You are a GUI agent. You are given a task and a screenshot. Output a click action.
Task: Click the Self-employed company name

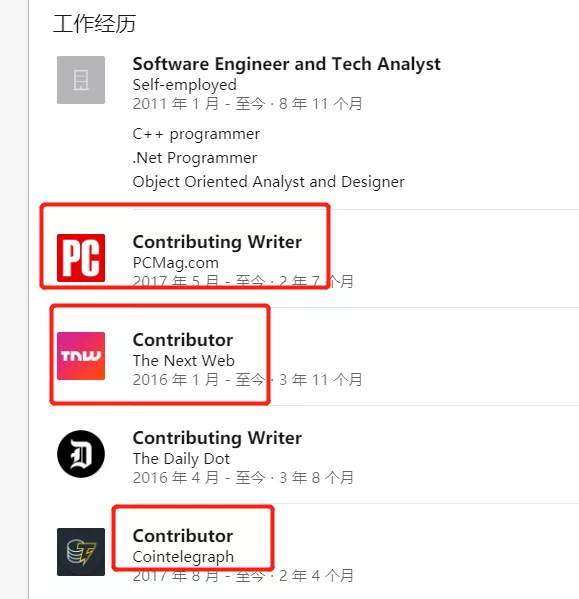pos(184,85)
